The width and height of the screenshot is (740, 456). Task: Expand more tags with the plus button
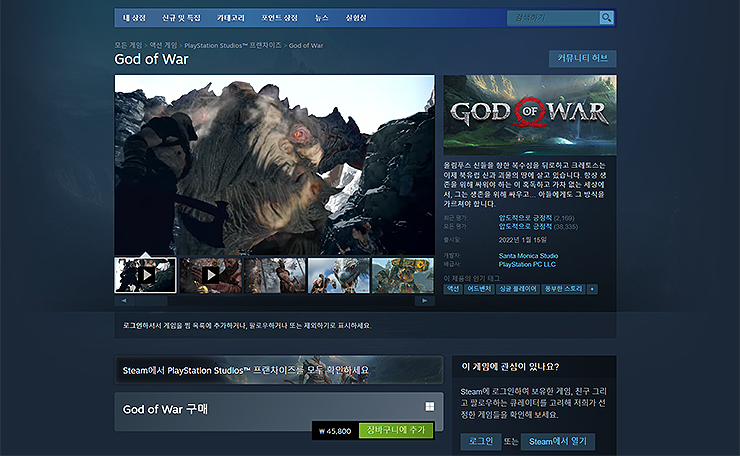coord(592,289)
